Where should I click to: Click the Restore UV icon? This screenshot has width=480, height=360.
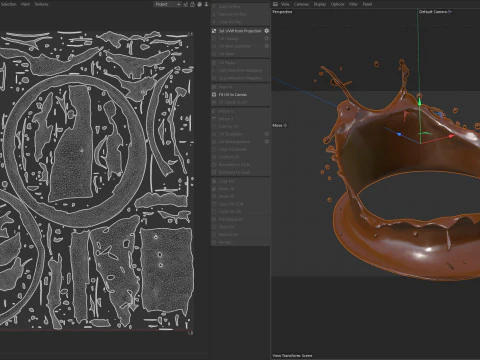(214, 235)
